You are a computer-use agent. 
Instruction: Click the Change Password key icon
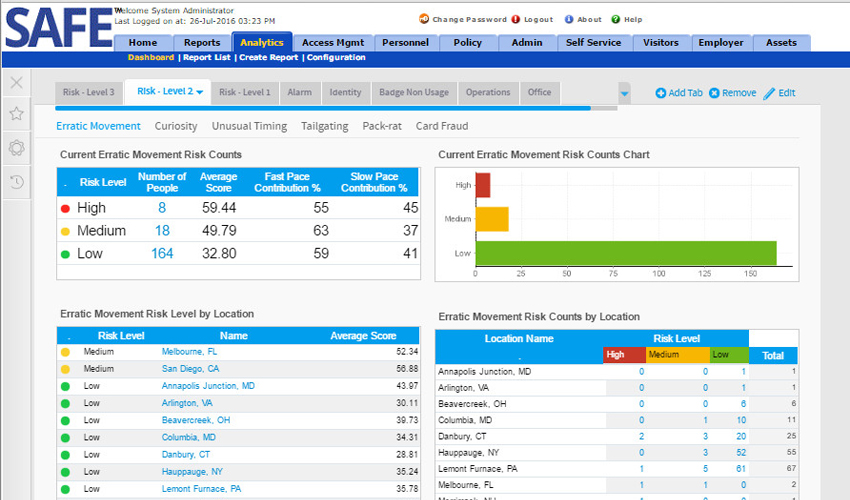pos(424,19)
